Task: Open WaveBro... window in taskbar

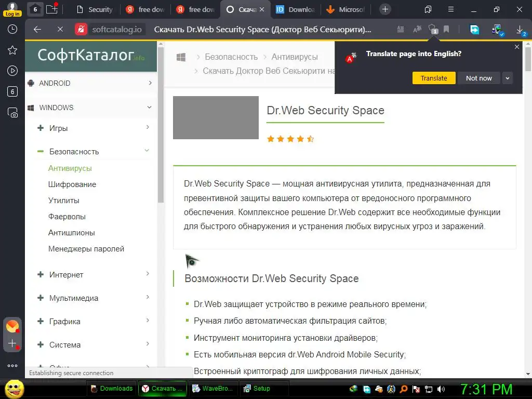Action: tap(212, 389)
